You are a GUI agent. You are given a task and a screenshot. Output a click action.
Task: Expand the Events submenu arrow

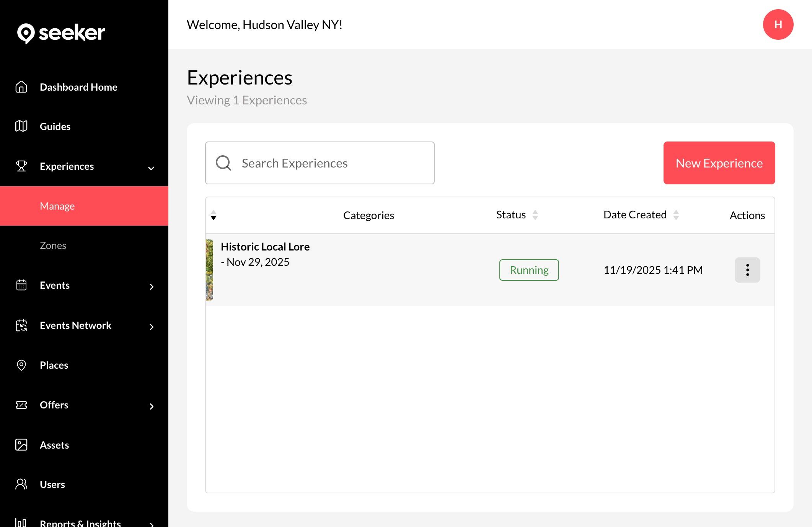pos(152,287)
